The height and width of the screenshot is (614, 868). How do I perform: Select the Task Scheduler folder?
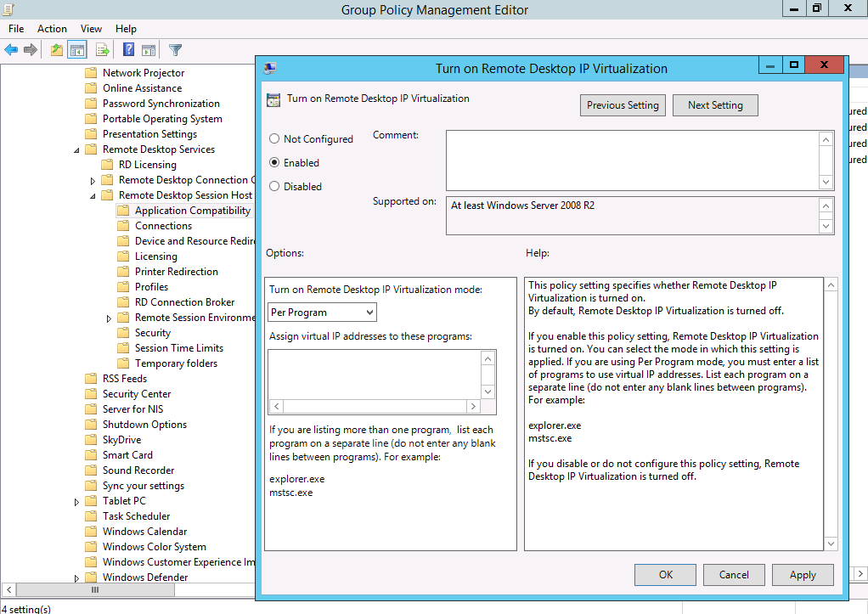click(128, 516)
